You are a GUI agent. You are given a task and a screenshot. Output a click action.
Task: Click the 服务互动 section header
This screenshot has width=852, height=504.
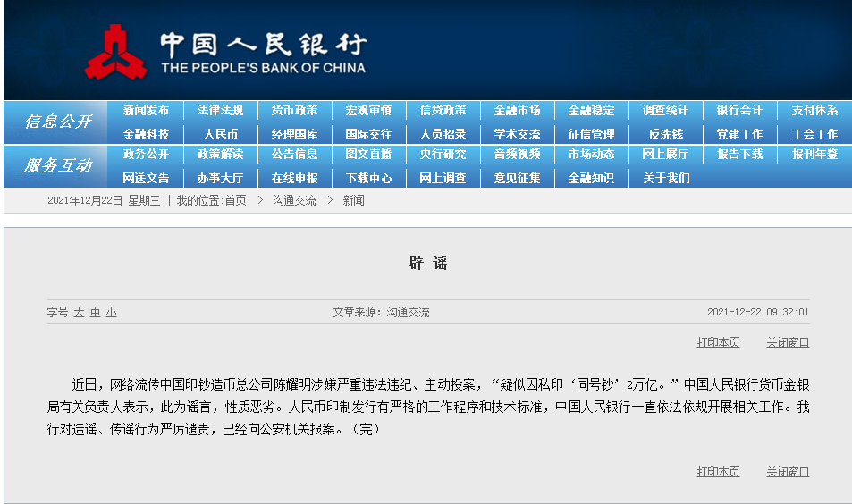(58, 165)
